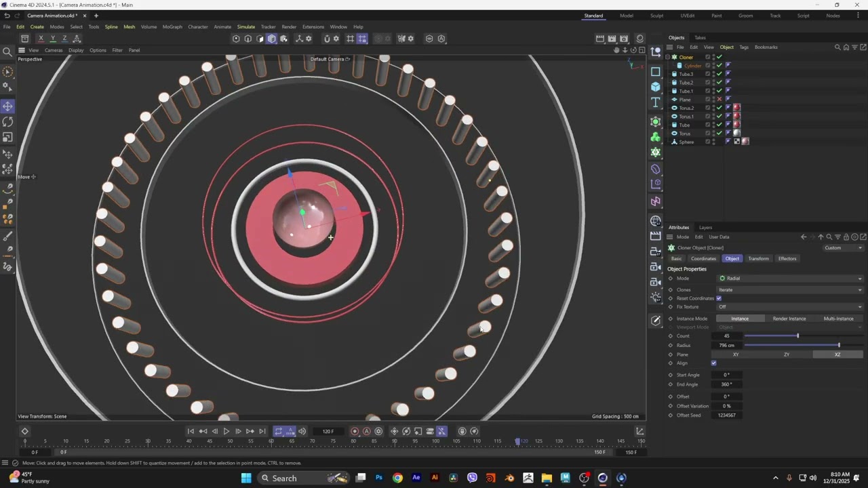
Task: Toggle Z axis lock icon
Action: pyautogui.click(x=64, y=39)
